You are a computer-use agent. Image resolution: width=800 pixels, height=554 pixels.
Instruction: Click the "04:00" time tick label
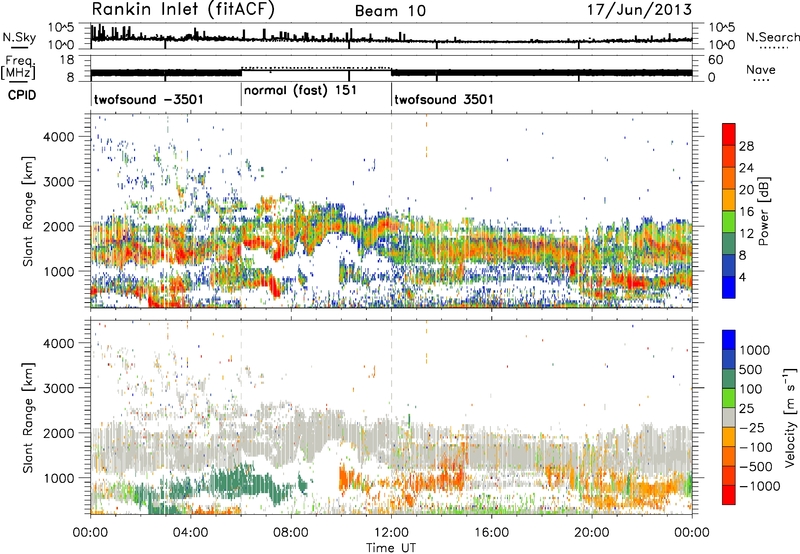tap(190, 533)
